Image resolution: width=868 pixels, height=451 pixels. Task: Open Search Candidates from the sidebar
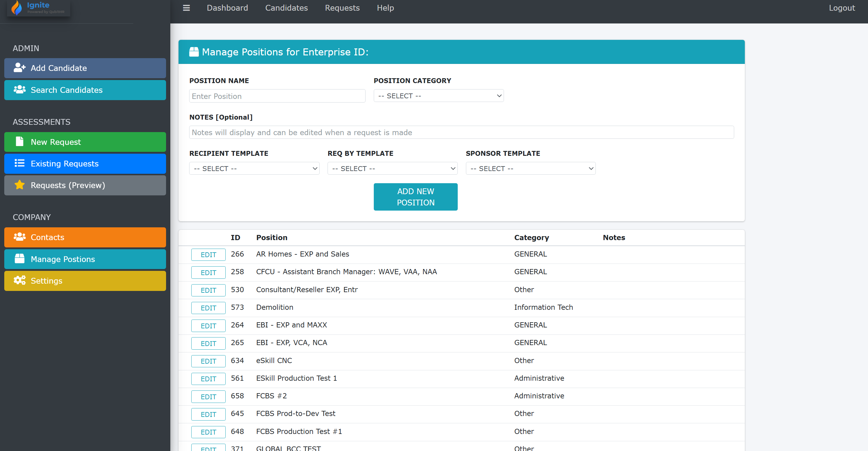point(85,90)
